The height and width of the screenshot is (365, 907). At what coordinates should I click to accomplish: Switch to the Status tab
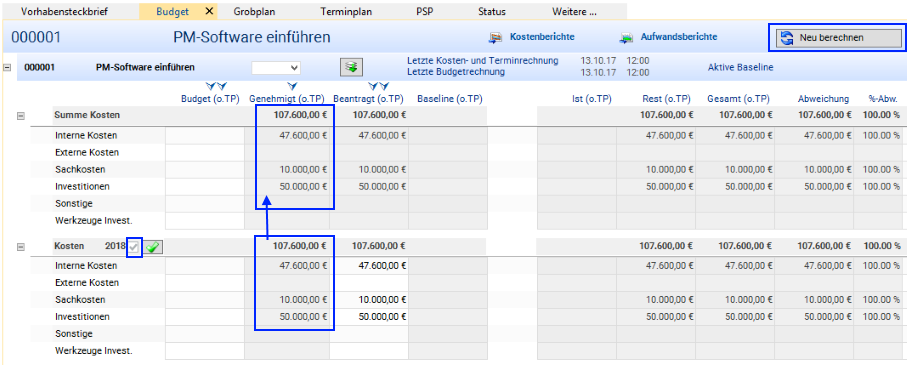(x=492, y=11)
